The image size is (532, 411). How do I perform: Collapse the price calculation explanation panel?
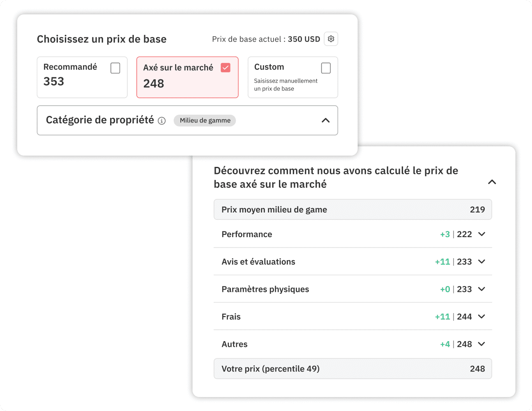[x=492, y=182]
